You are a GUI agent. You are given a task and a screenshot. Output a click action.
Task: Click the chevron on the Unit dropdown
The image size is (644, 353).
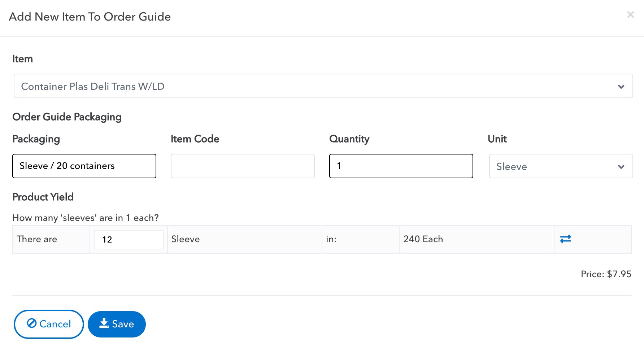[x=621, y=166]
